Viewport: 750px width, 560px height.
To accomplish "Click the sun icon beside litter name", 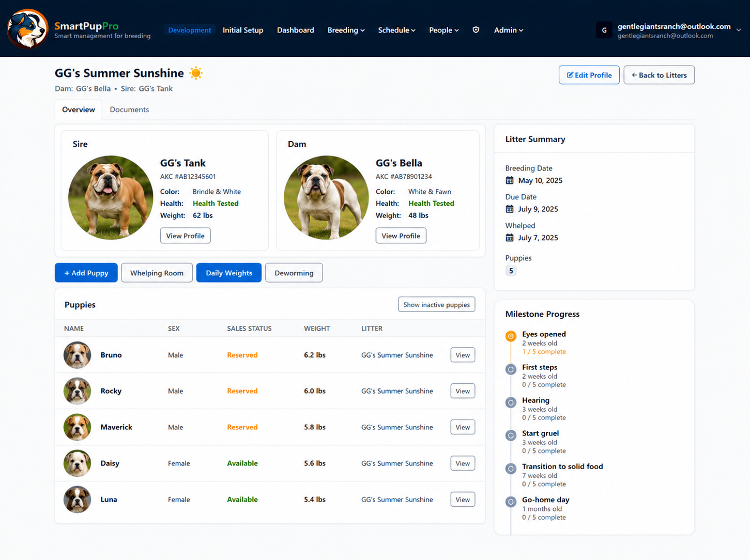I will (196, 73).
